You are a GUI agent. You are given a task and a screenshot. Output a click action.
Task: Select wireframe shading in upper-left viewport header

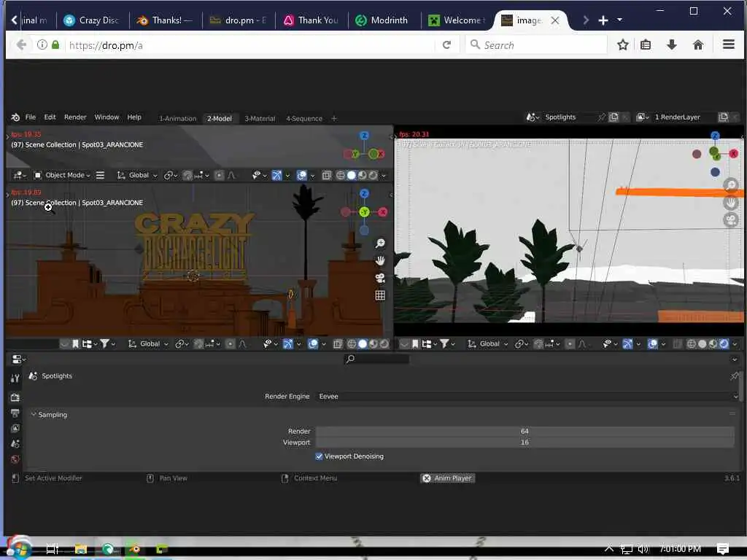click(341, 175)
